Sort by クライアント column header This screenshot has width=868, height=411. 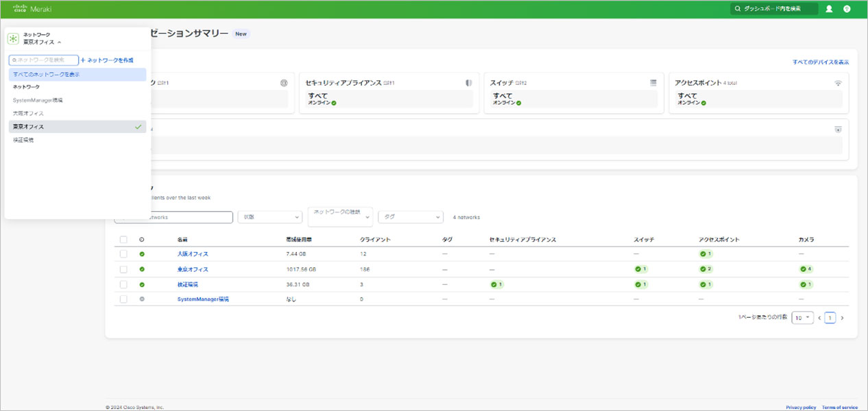[x=376, y=240]
